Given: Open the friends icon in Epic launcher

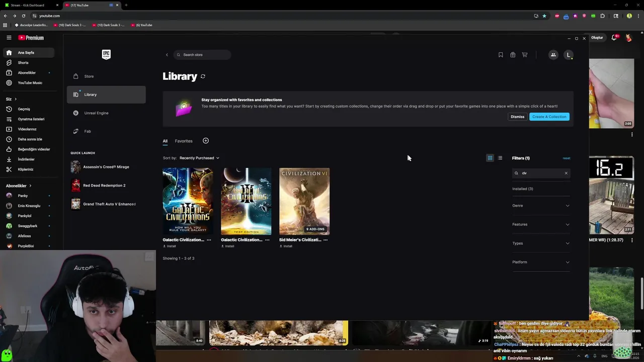Looking at the screenshot, I should click(x=553, y=55).
